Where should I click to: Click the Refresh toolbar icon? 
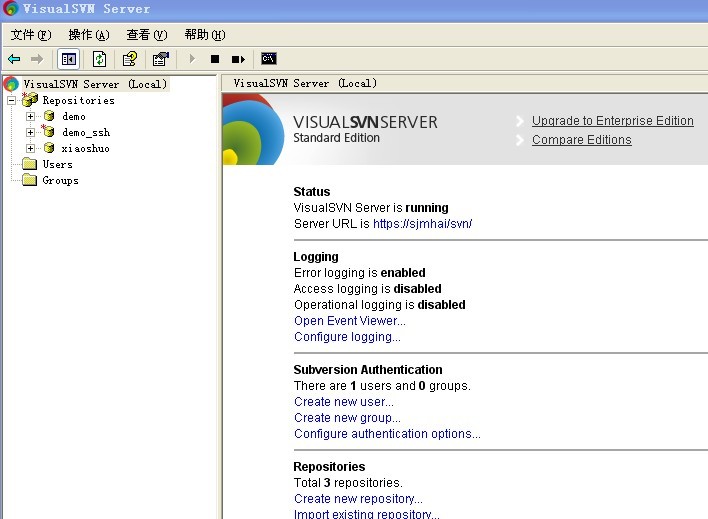coord(99,59)
